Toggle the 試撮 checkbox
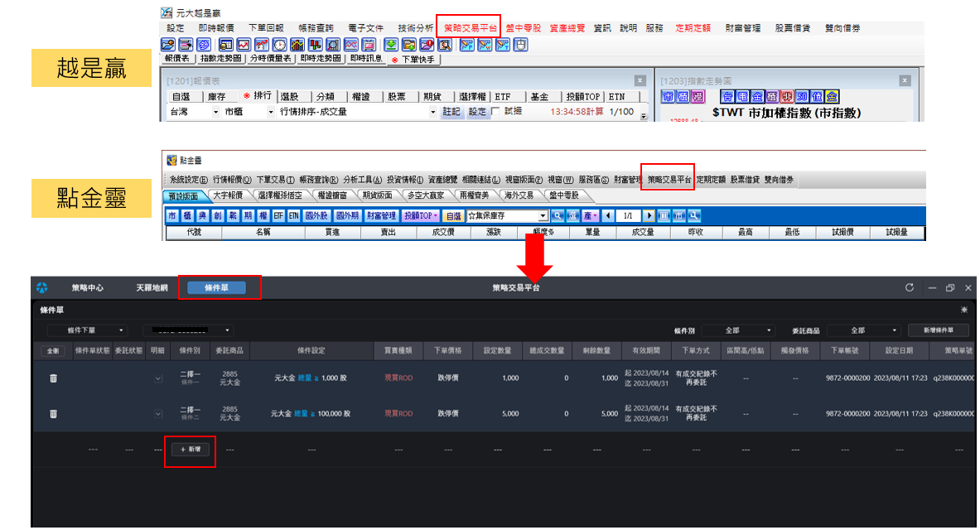Viewport: 980px width, 530px height. point(495,112)
